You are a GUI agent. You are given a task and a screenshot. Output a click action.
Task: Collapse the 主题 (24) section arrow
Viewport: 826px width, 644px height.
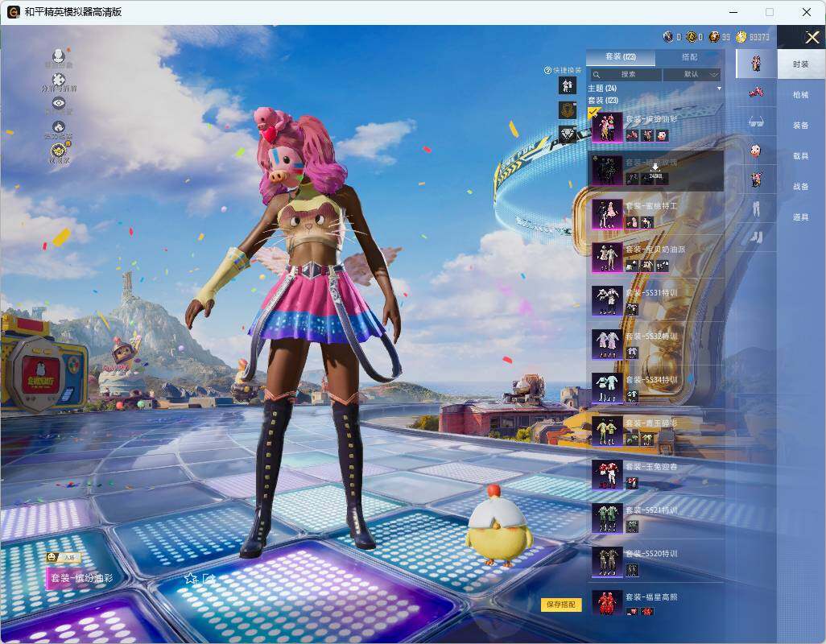719,89
